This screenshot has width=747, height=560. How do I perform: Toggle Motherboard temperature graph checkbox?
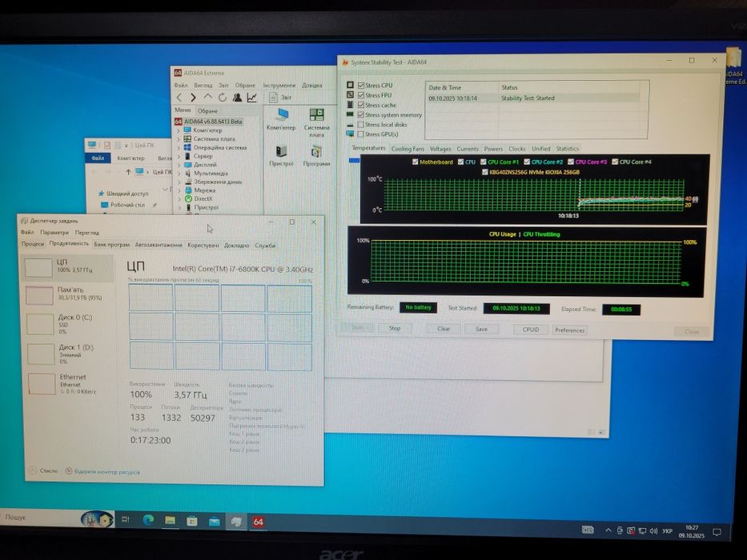pyautogui.click(x=415, y=162)
